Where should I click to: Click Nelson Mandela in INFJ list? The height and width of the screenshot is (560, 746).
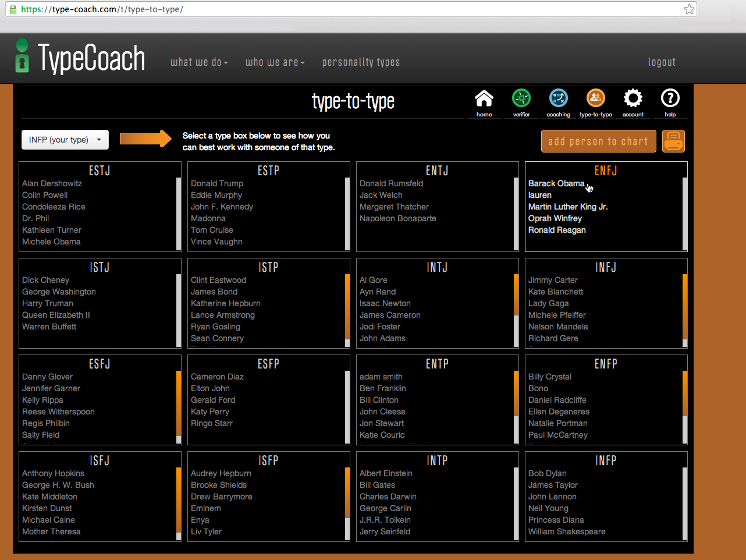pyautogui.click(x=558, y=327)
